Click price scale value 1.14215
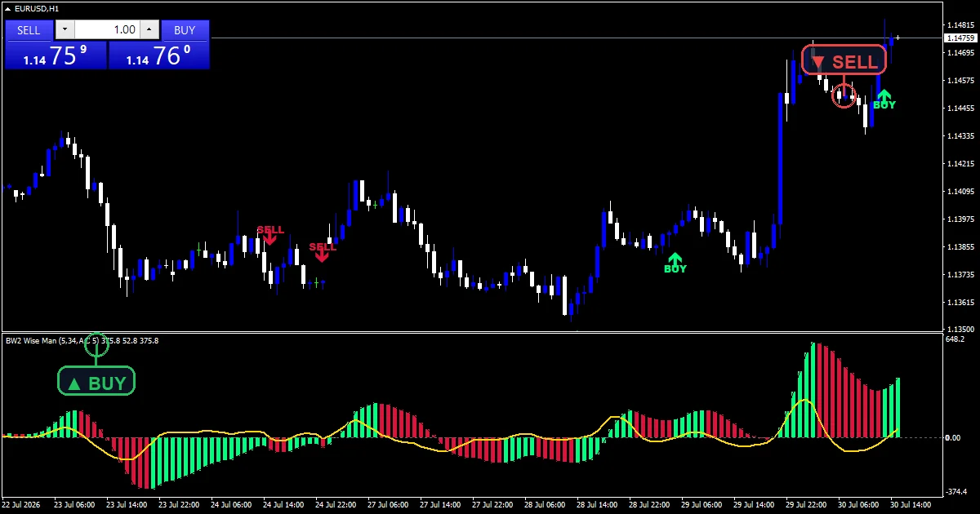 click(x=960, y=163)
